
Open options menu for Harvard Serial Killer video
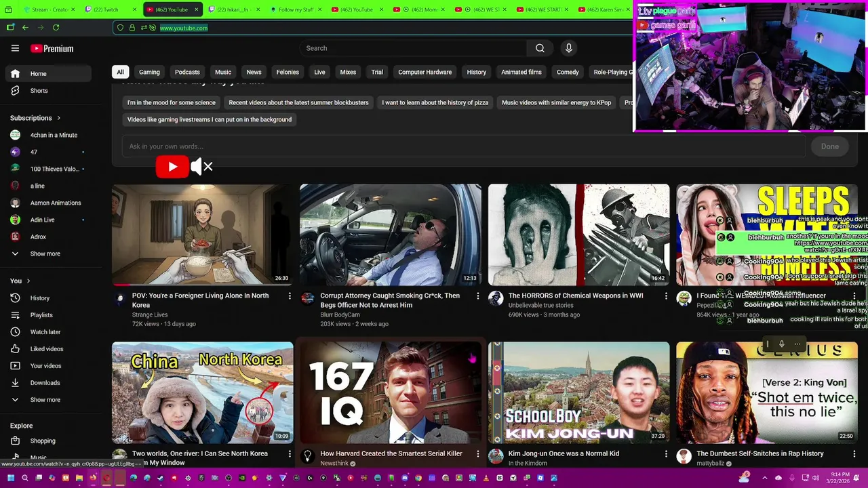click(477, 454)
